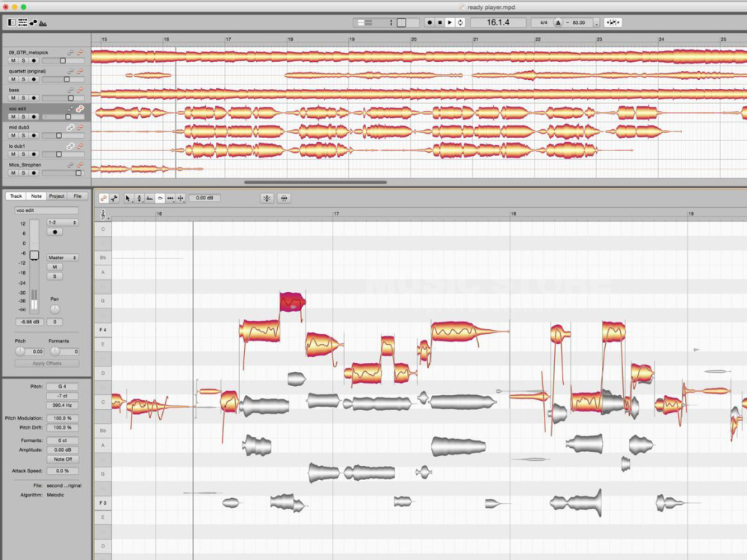The image size is (747, 560).
Task: Click the voc edit channel fader handle
Action: coord(34,255)
